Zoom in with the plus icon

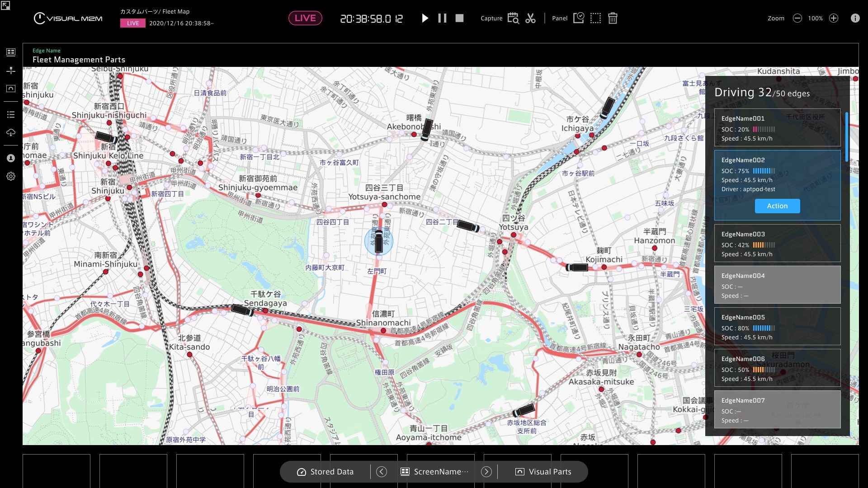pos(834,18)
